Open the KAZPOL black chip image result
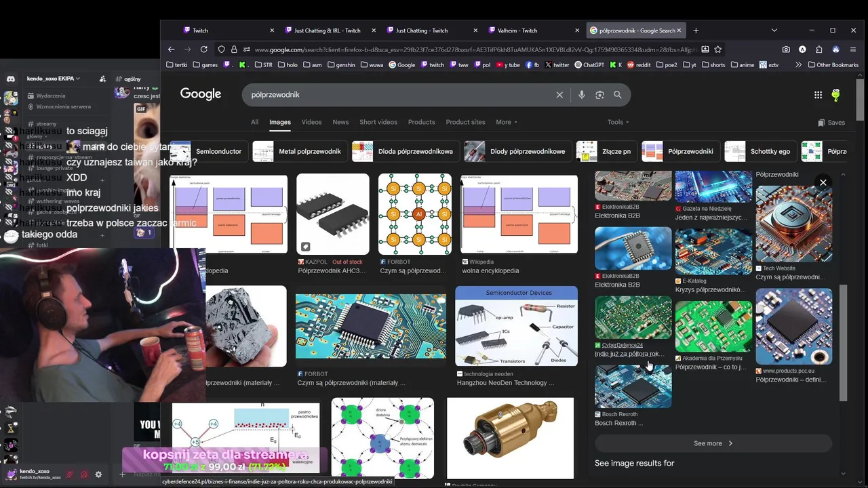This screenshot has height=488, width=868. 333,214
